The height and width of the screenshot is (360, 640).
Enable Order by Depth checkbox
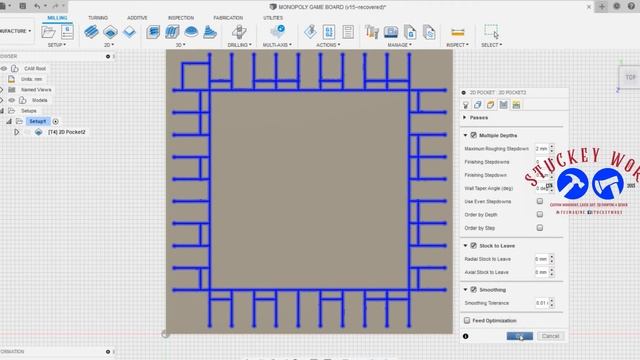[540, 214]
